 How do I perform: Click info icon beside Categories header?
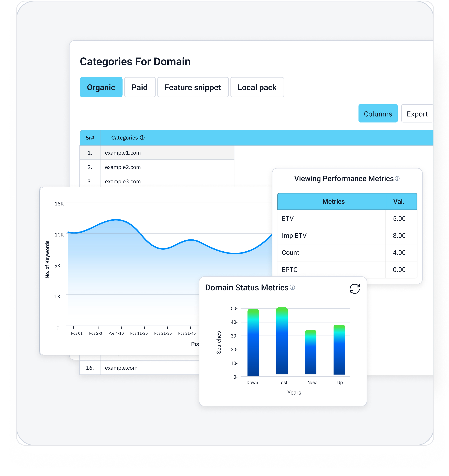coord(142,137)
